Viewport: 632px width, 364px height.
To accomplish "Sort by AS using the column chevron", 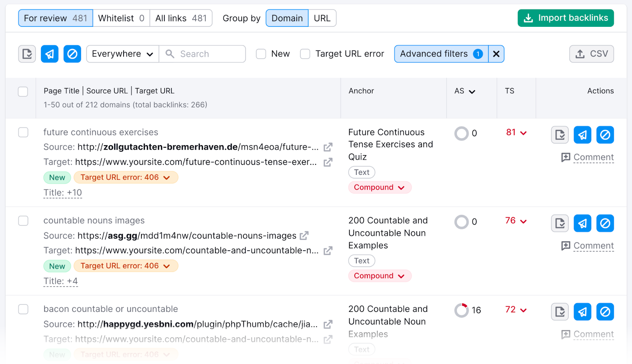I will [x=471, y=91].
